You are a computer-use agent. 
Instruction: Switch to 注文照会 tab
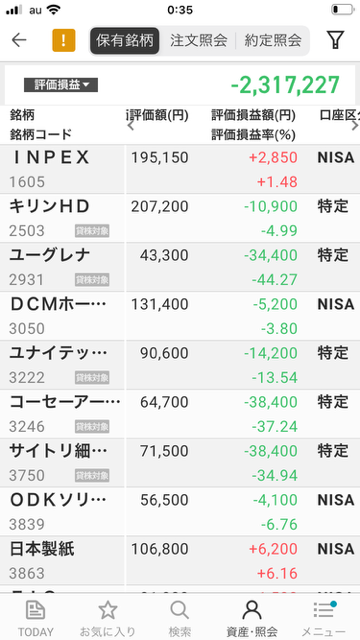coord(198,40)
